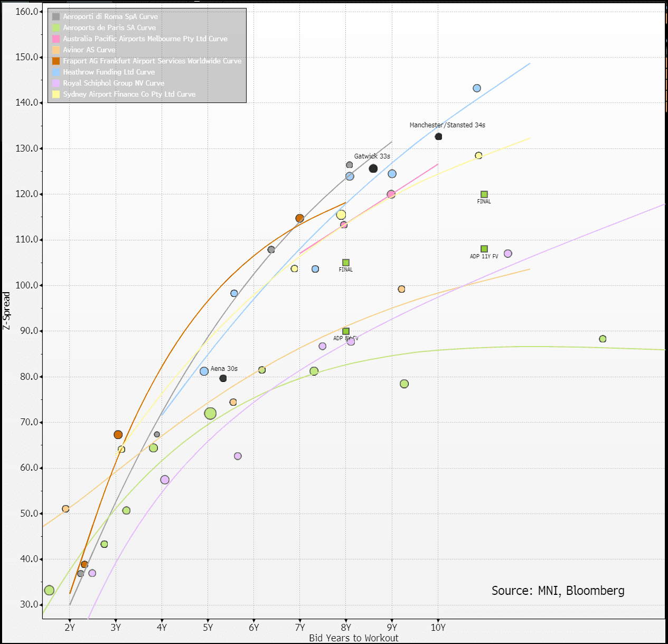Toggle Royal Schiphol Group NV Curve legend entry

114,83
